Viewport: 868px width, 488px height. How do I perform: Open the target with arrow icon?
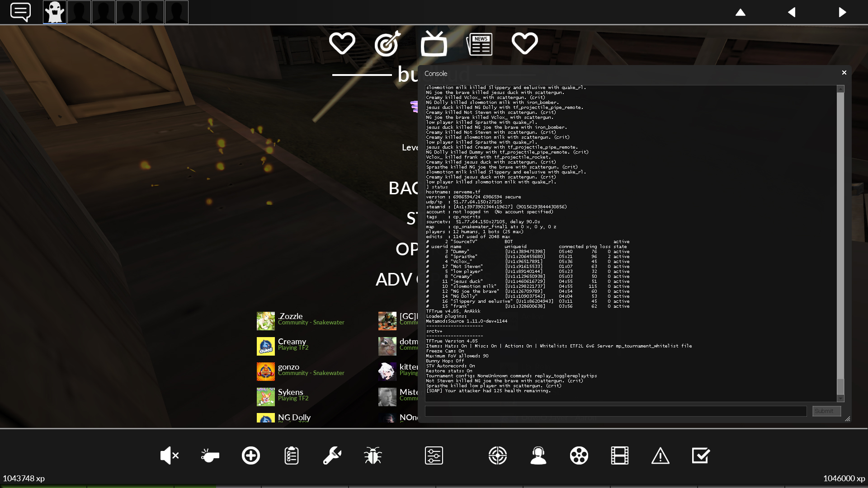tap(388, 44)
